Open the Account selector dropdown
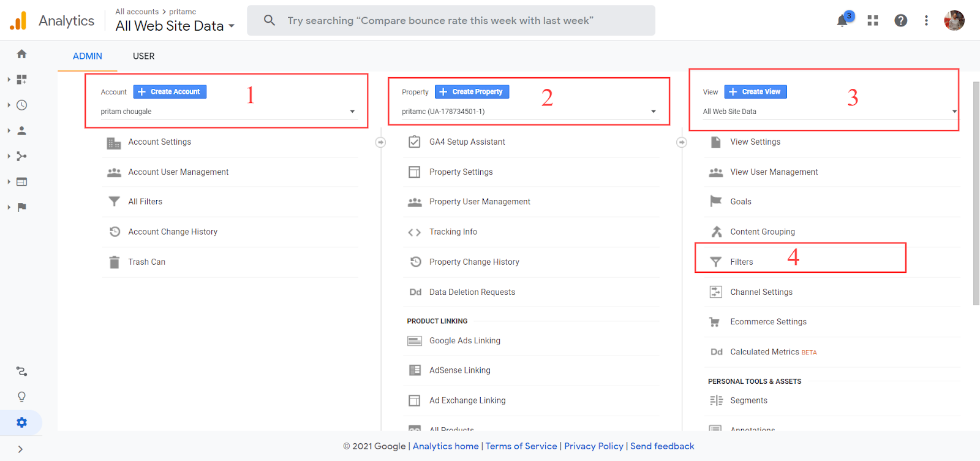The height and width of the screenshot is (461, 980). [228, 112]
